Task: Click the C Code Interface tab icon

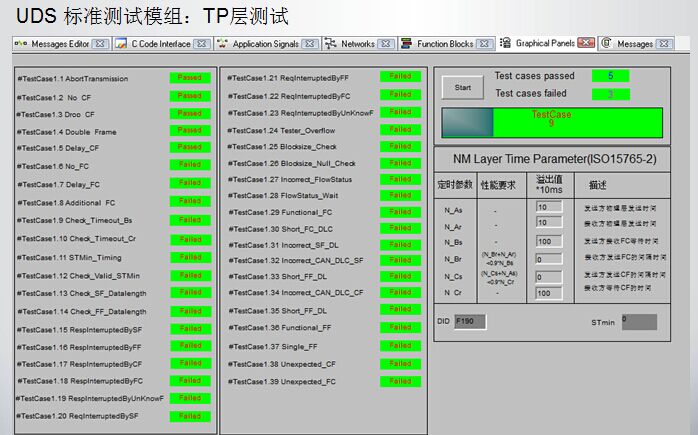Action: click(122, 44)
